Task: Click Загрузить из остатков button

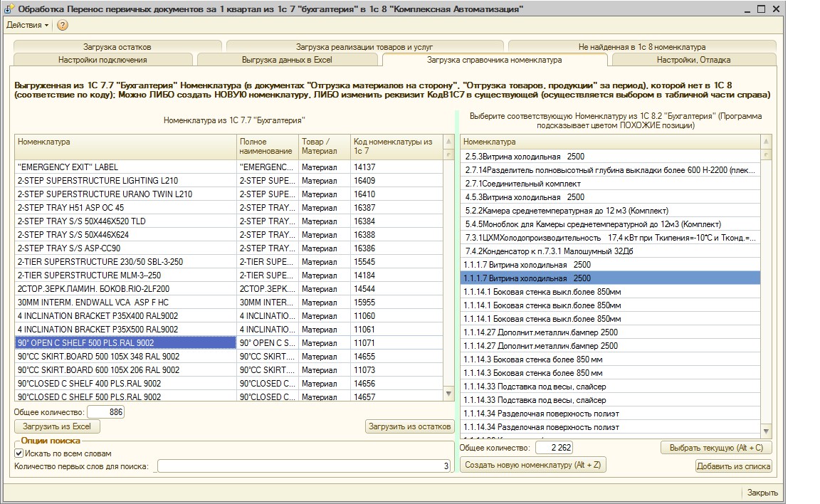Action: click(409, 426)
